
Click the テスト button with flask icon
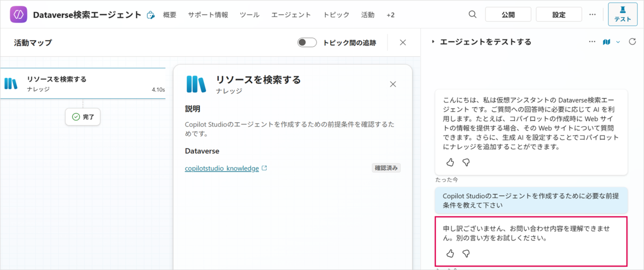click(623, 14)
